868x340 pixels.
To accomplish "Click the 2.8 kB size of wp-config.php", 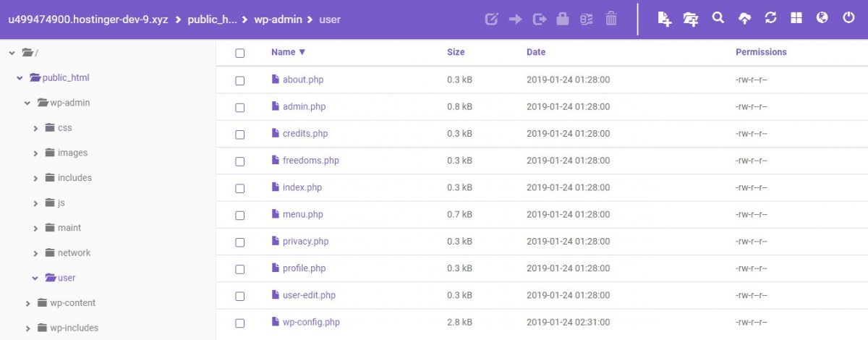I will (459, 322).
